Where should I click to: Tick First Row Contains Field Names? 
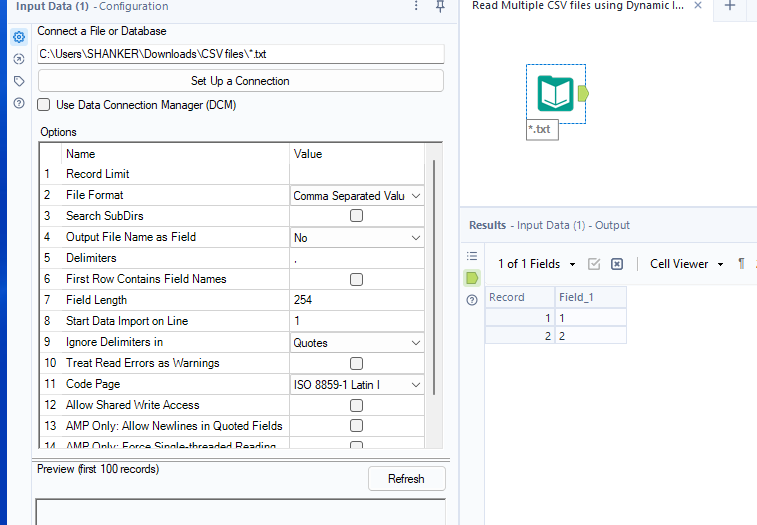356,279
